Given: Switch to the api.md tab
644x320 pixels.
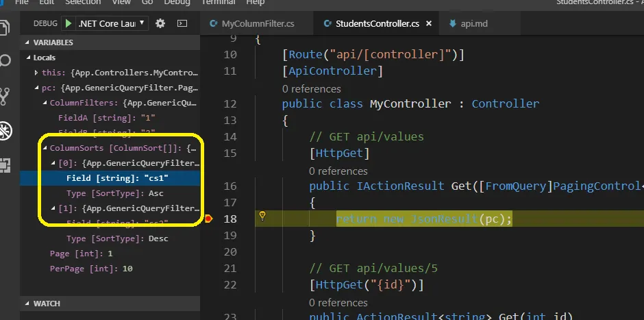Looking at the screenshot, I should pos(480,23).
